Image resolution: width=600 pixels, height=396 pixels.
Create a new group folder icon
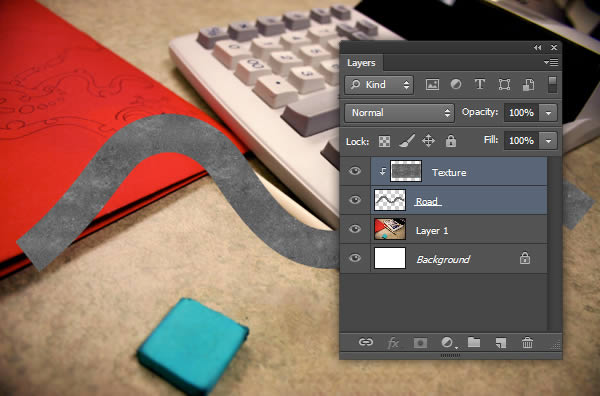pyautogui.click(x=474, y=342)
